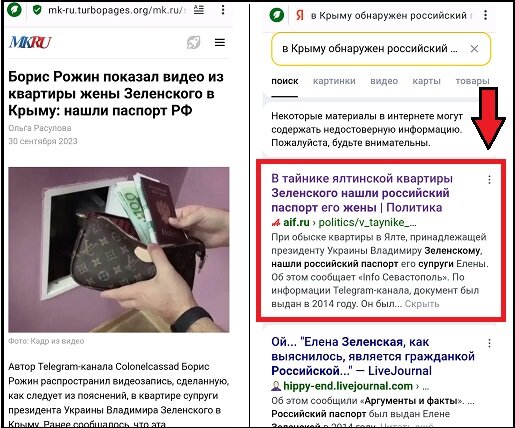Image resolution: width=515 pixels, height=428 pixels.
Task: Clear the Yandex search field with X
Action: pos(474,49)
